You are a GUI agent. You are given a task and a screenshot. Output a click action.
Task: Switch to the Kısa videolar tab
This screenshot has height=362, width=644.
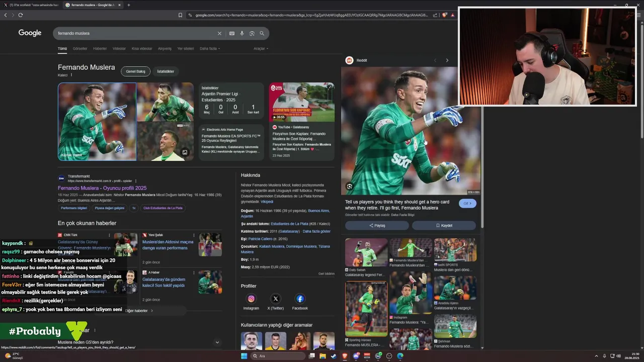pos(142,49)
